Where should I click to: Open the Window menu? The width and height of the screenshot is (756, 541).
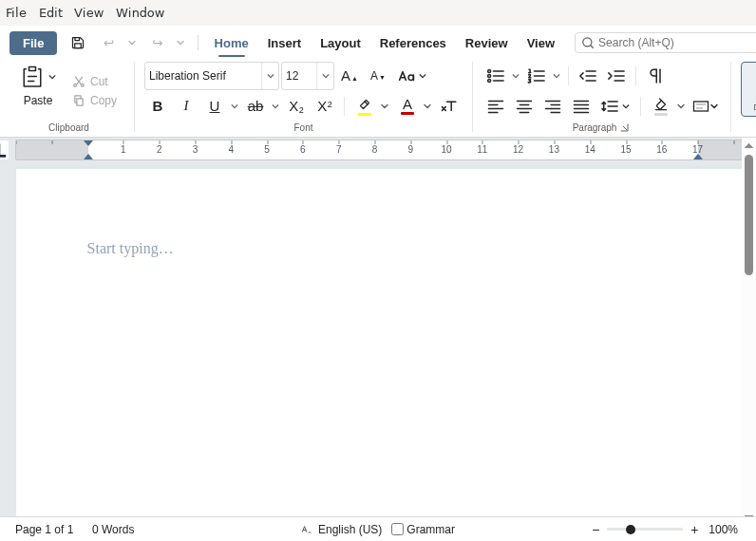click(140, 12)
